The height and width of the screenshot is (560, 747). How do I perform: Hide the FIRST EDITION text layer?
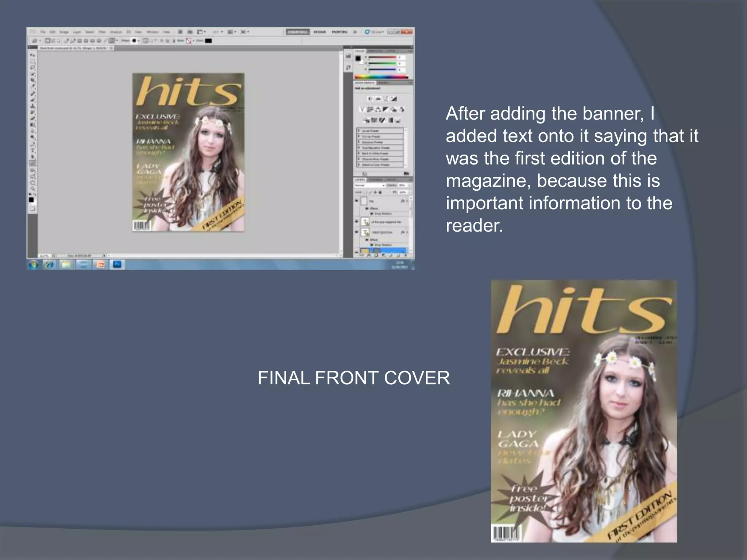pos(357,232)
